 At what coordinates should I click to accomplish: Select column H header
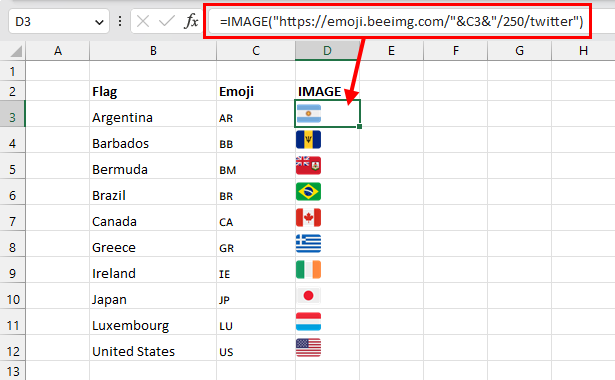pos(583,51)
